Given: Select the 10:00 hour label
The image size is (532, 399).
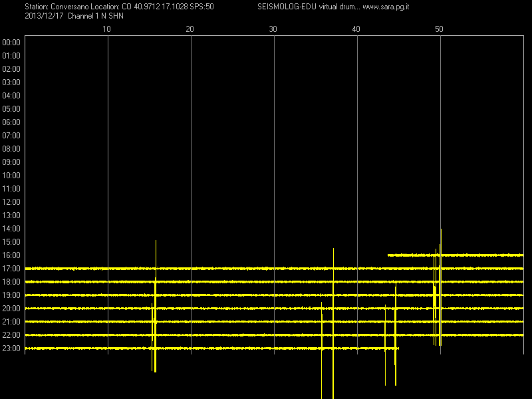Looking at the screenshot, I should (11, 176).
